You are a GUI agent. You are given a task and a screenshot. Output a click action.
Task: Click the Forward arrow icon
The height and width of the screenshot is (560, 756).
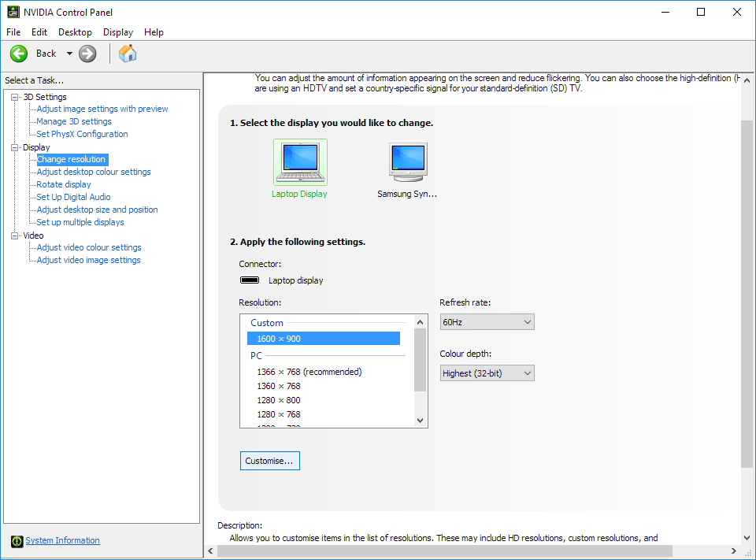87,54
